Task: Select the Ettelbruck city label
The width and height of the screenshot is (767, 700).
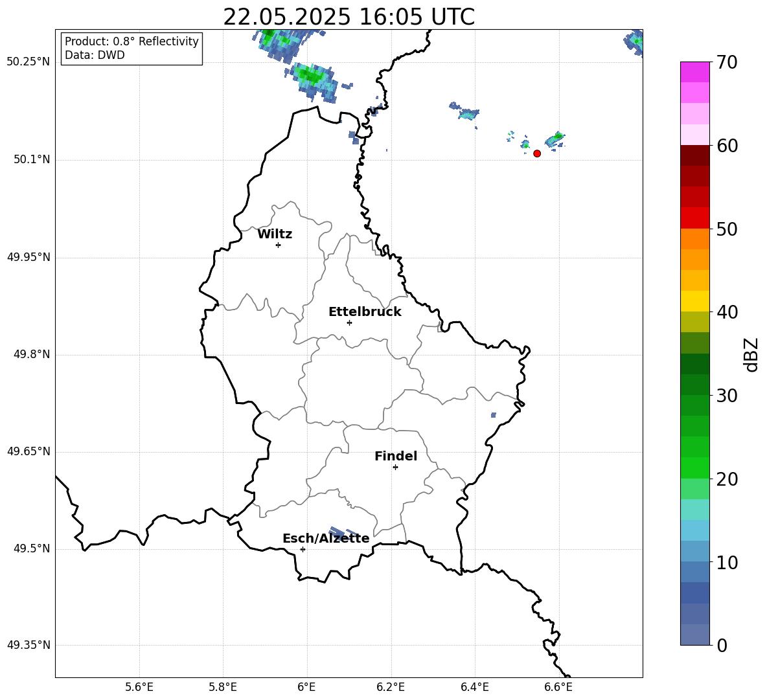Action: point(365,312)
